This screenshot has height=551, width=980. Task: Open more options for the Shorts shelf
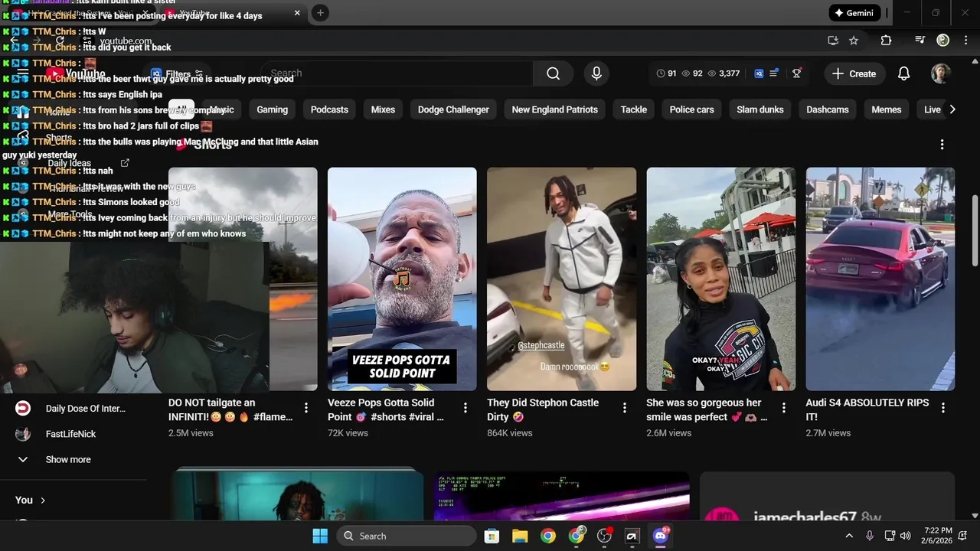click(942, 145)
